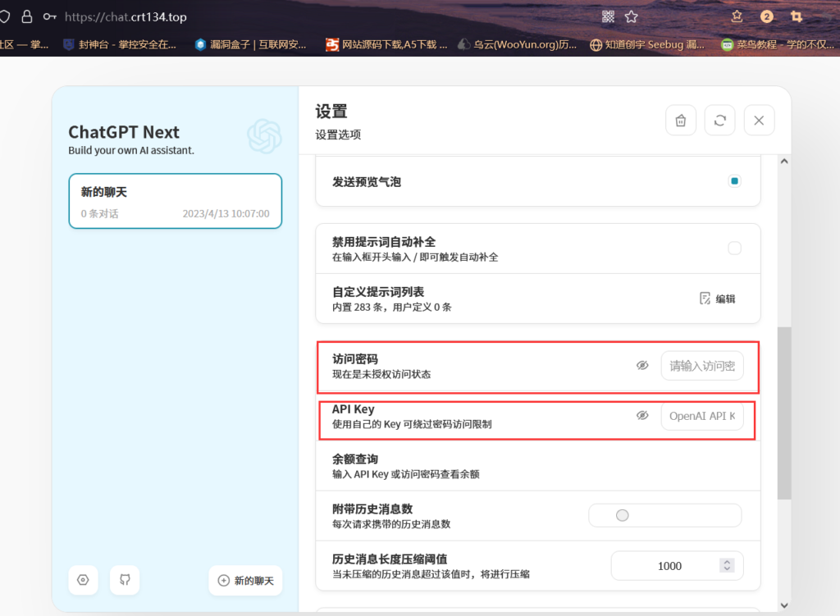Screen dimensions: 840x616
Task: Bookmark this page with star icon
Action: pyautogui.click(x=631, y=16)
